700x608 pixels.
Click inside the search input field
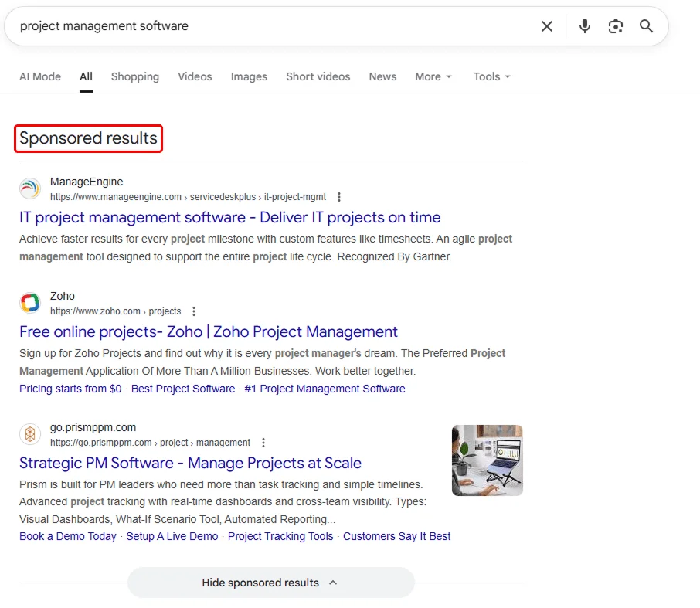pyautogui.click(x=270, y=25)
